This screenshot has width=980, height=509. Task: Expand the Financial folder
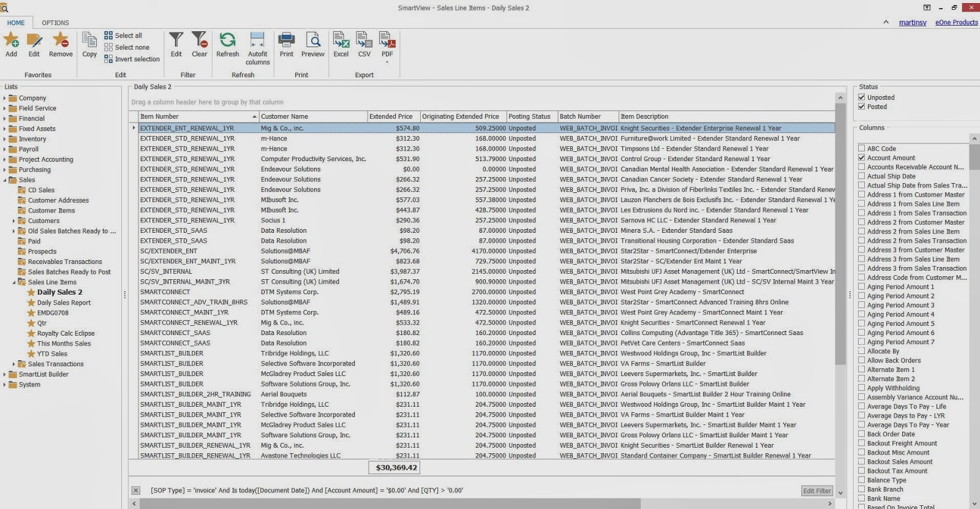[x=4, y=119]
